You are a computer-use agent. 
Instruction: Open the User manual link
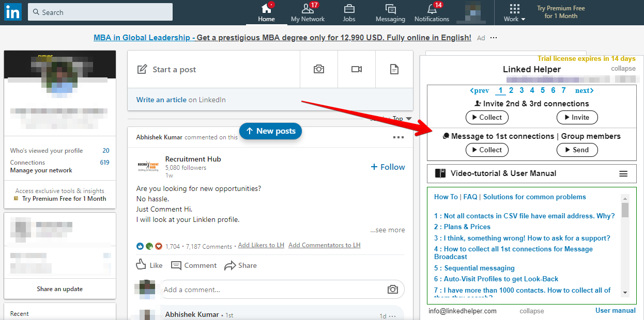[616, 310]
